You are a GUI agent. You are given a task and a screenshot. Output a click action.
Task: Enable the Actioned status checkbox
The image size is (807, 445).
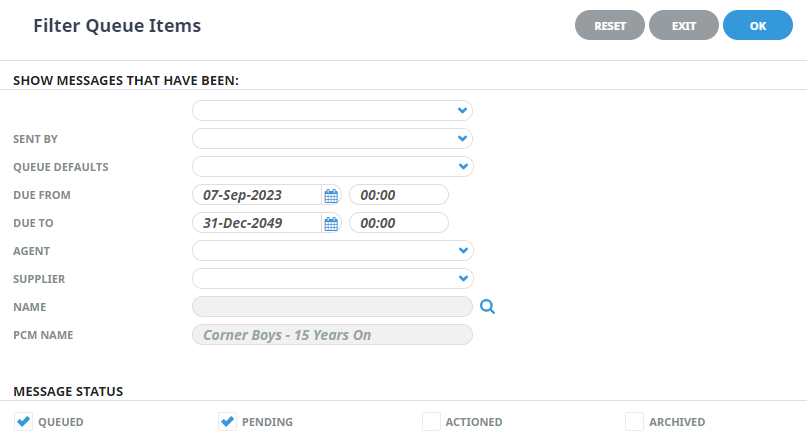[431, 422]
